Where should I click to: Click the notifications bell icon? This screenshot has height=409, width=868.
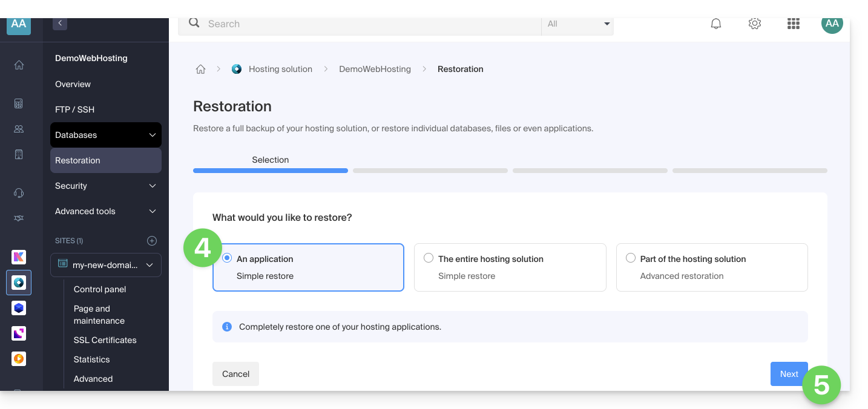pyautogui.click(x=716, y=24)
